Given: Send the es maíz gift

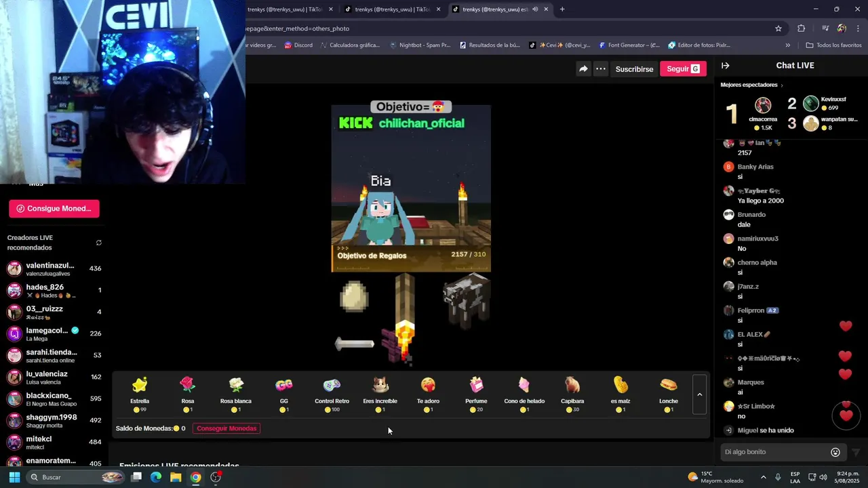Looking at the screenshot, I should 620,394.
